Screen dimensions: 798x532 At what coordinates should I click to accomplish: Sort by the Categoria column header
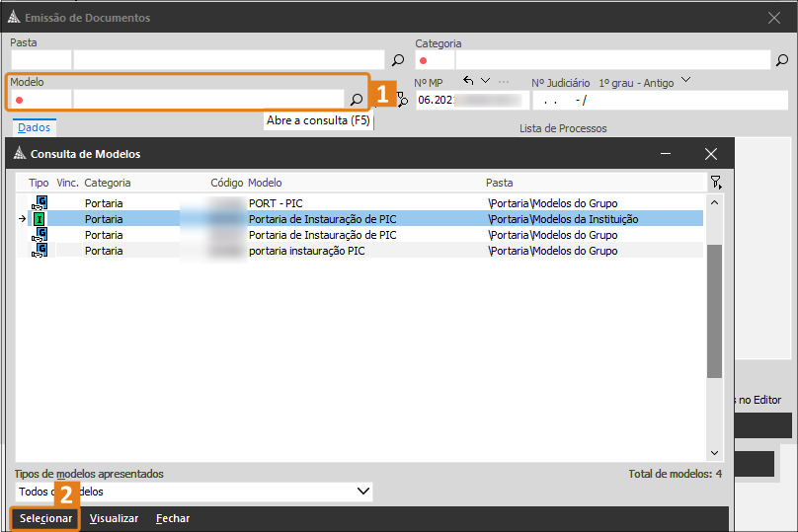coord(108,183)
